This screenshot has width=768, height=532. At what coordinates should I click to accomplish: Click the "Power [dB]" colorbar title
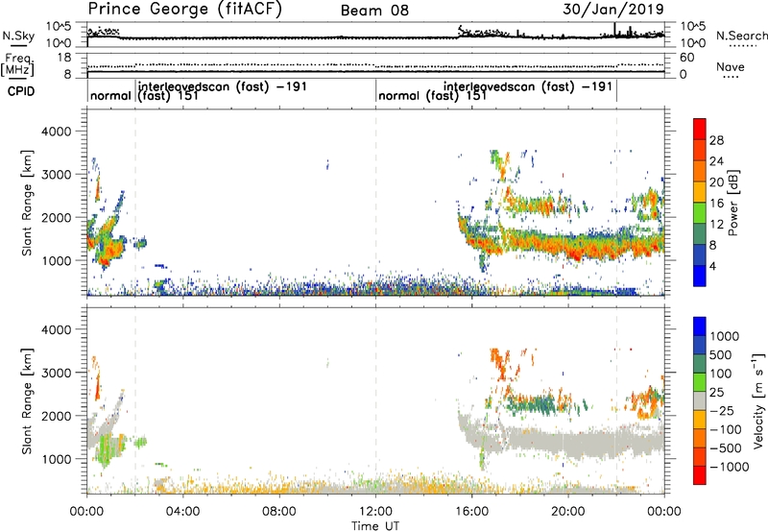[732, 203]
